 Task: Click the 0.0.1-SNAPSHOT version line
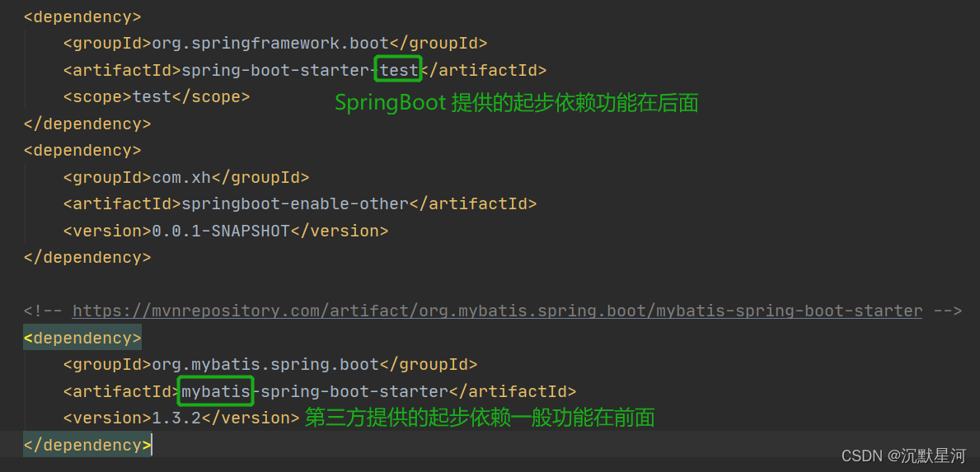pyautogui.click(x=226, y=231)
